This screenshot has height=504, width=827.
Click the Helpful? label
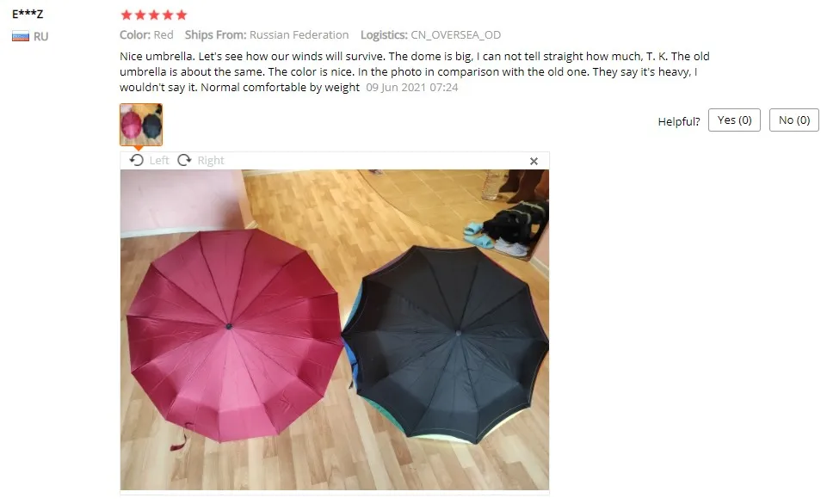(679, 122)
